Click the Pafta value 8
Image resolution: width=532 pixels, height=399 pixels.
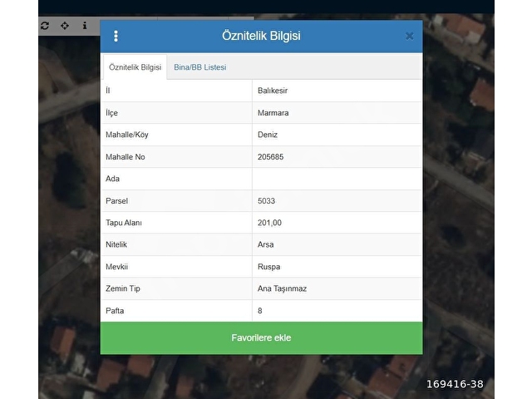click(x=260, y=311)
